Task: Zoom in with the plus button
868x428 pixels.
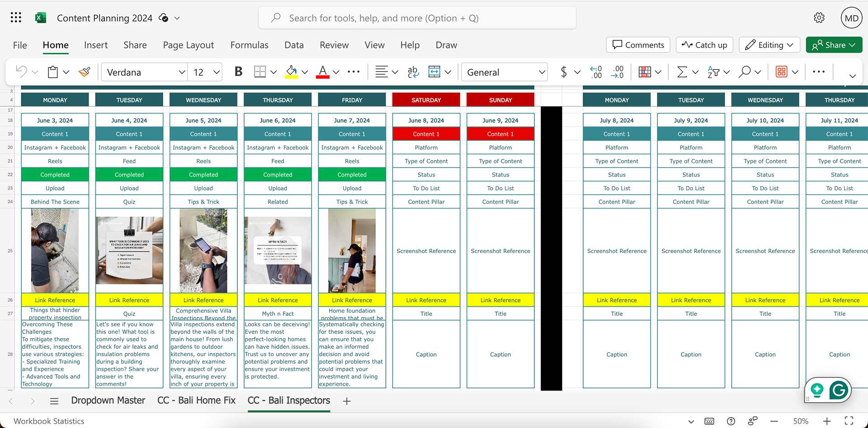Action: pyautogui.click(x=827, y=421)
